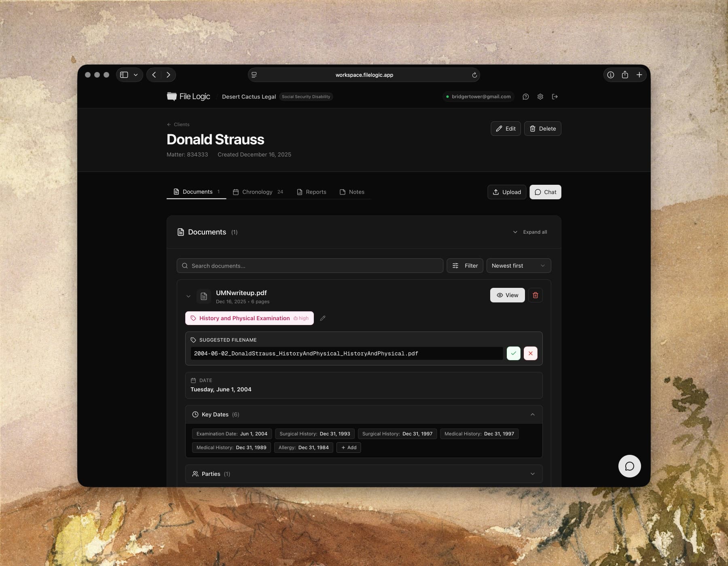
Task: Expand the Parties section
Action: point(533,473)
